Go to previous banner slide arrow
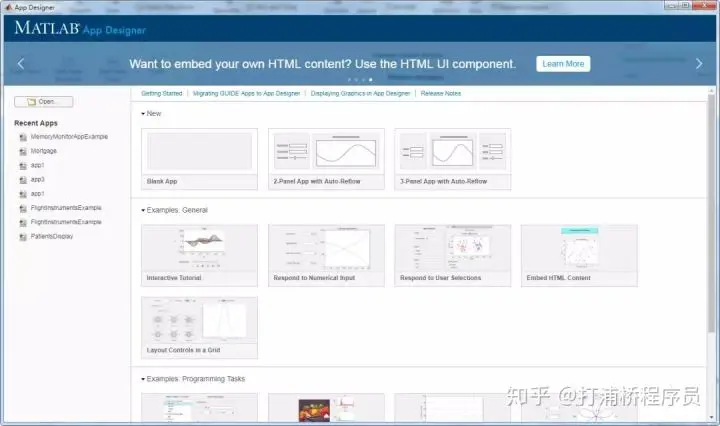This screenshot has width=720, height=426. click(21, 64)
